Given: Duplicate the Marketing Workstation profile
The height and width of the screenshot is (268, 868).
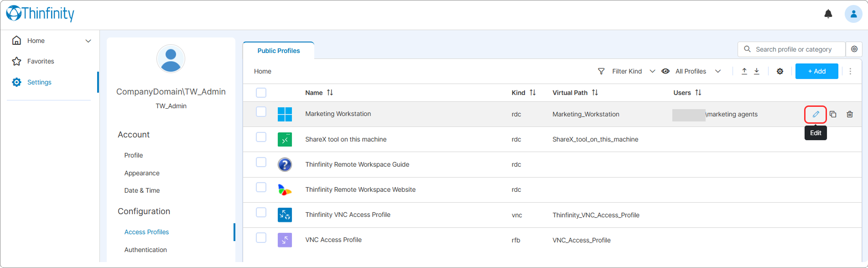Looking at the screenshot, I should (833, 114).
